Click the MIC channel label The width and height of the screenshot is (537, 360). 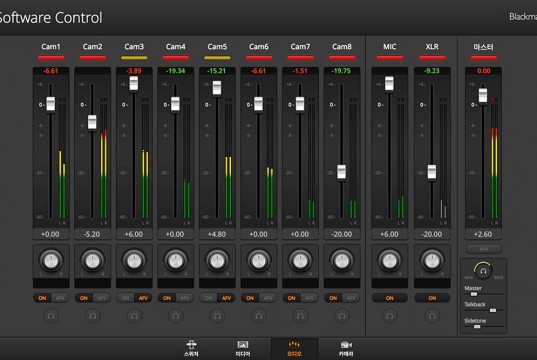[389, 47]
